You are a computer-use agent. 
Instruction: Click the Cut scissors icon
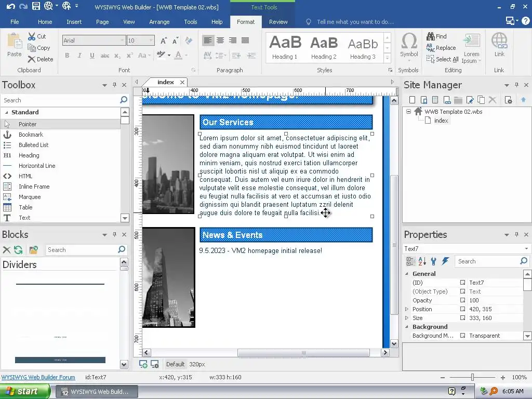click(x=32, y=36)
